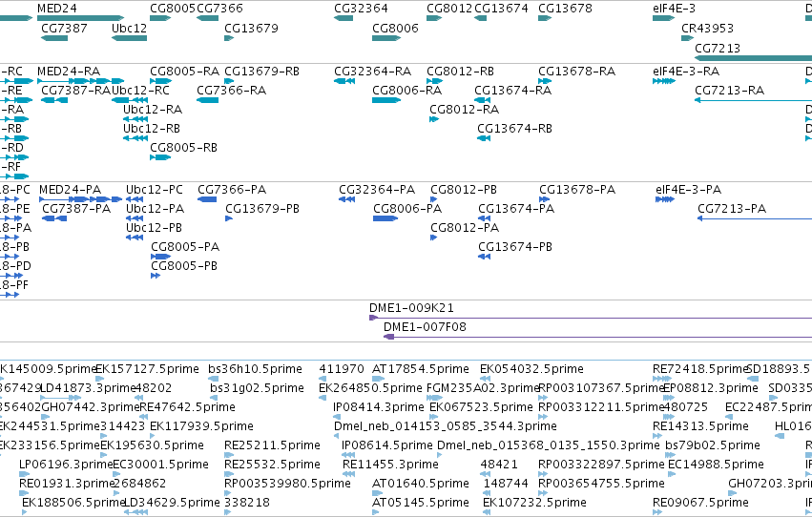812x517 pixels.
Task: Select the Ubc12-PC protein label
Action: (x=155, y=190)
